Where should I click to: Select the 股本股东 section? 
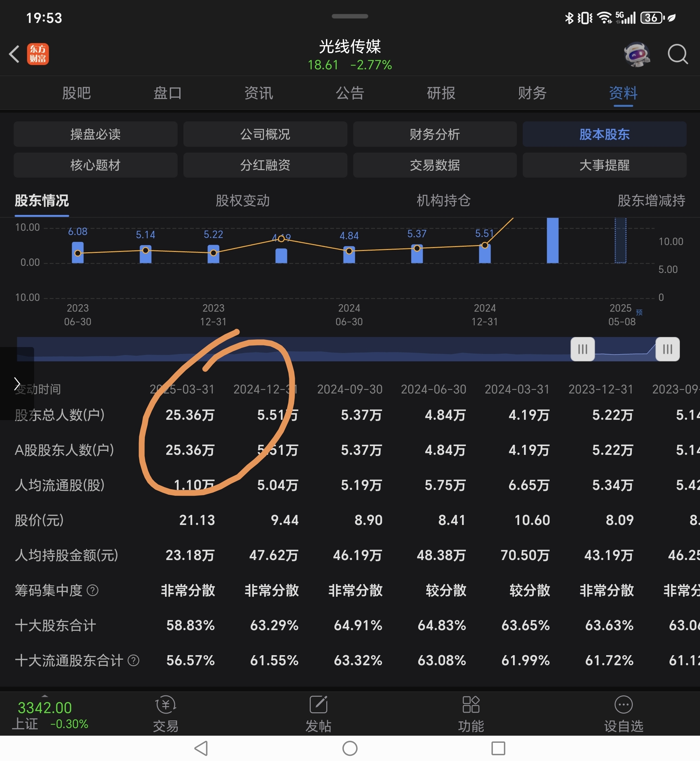[x=605, y=134]
